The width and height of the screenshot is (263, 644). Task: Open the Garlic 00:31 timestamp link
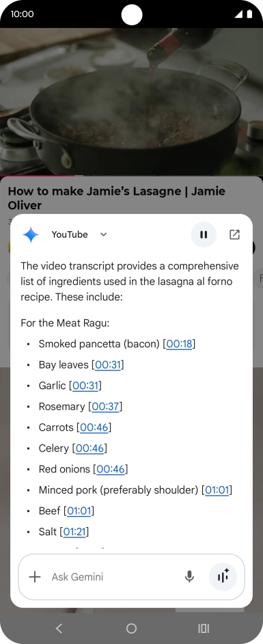click(x=85, y=386)
